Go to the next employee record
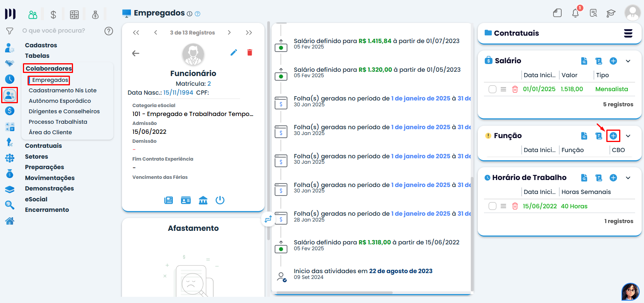The width and height of the screenshot is (644, 303). (x=229, y=33)
